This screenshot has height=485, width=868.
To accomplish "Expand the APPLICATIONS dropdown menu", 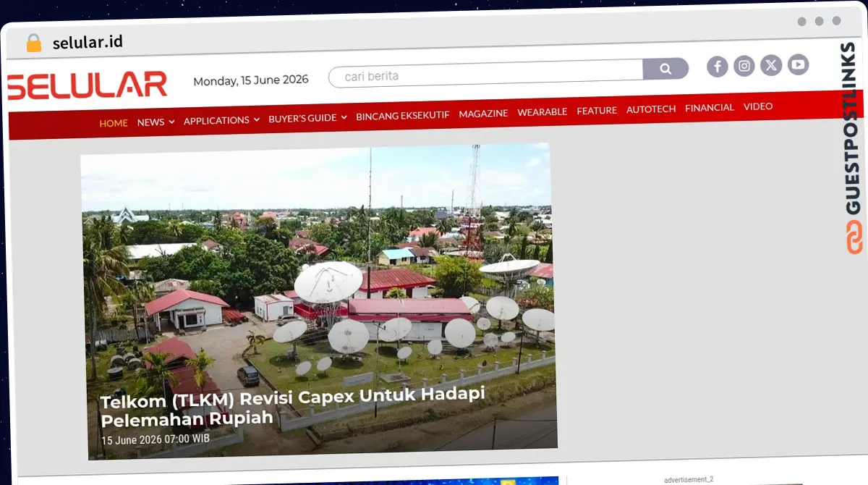I will [x=221, y=120].
